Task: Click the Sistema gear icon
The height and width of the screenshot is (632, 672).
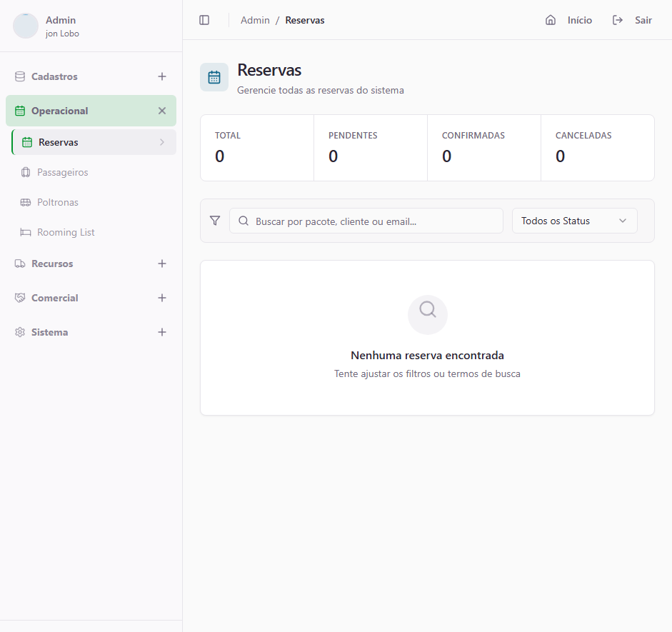Action: tap(20, 332)
